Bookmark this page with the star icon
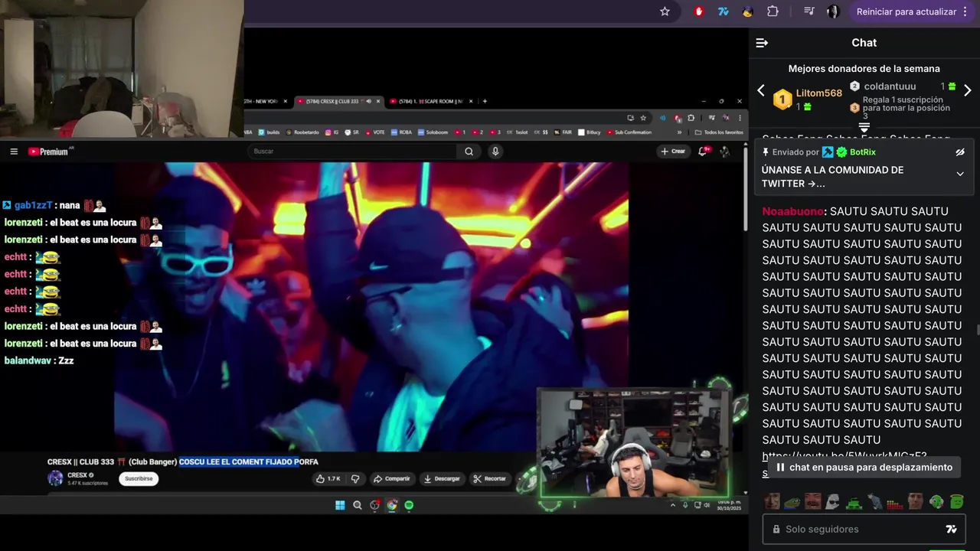Viewport: 980px width, 551px height. pos(665,11)
